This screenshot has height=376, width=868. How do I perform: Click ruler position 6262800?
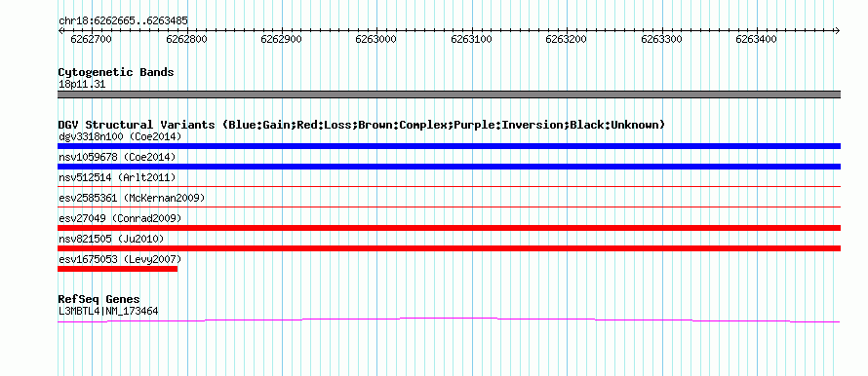tap(186, 39)
